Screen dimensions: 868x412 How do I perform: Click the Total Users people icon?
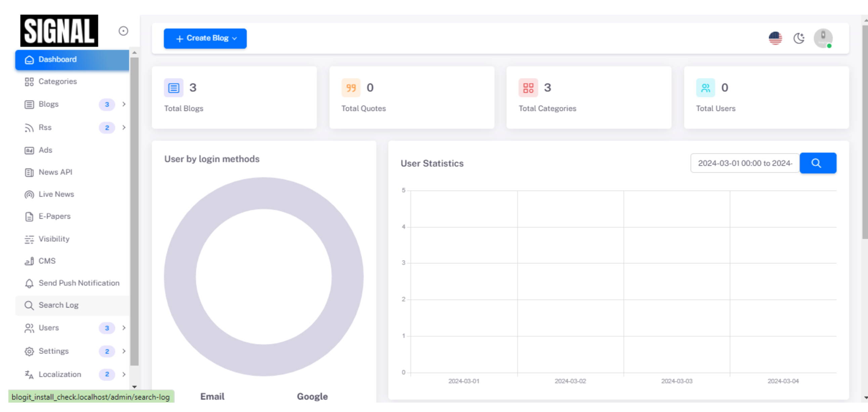pos(705,88)
